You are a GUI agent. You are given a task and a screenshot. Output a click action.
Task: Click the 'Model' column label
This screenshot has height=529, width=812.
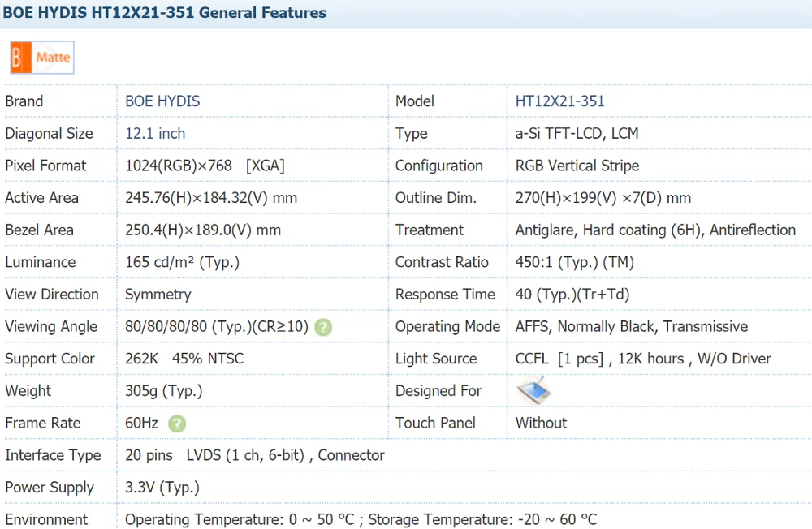[x=415, y=101]
